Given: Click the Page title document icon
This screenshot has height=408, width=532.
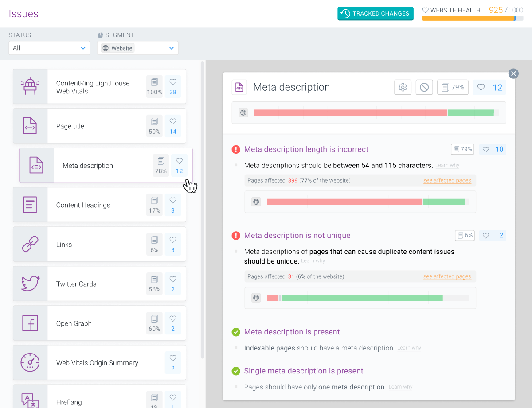Looking at the screenshot, I should click(x=30, y=126).
